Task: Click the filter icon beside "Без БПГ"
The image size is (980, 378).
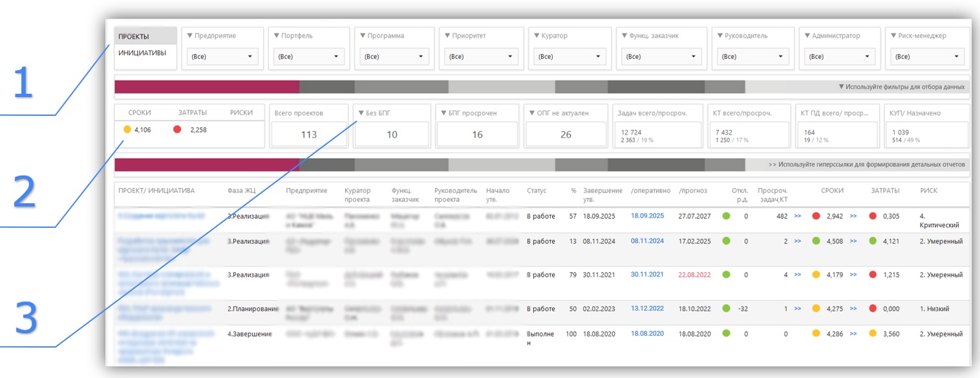Action: click(x=361, y=113)
